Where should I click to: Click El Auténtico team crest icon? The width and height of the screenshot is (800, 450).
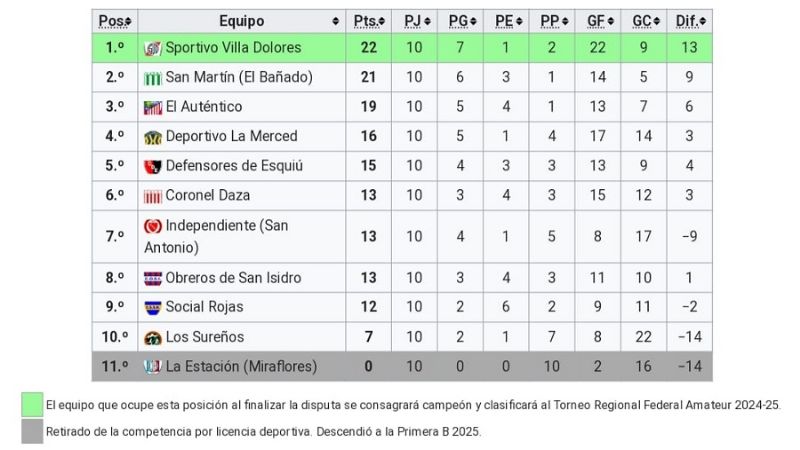point(153,107)
